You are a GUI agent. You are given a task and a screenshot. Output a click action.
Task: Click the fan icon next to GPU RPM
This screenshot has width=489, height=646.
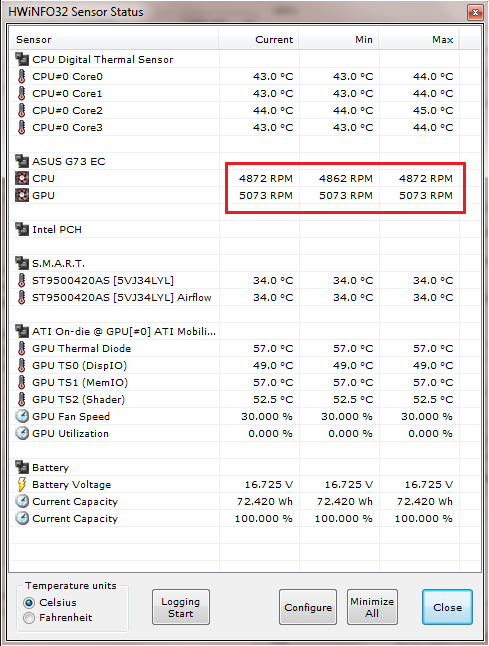tap(21, 195)
